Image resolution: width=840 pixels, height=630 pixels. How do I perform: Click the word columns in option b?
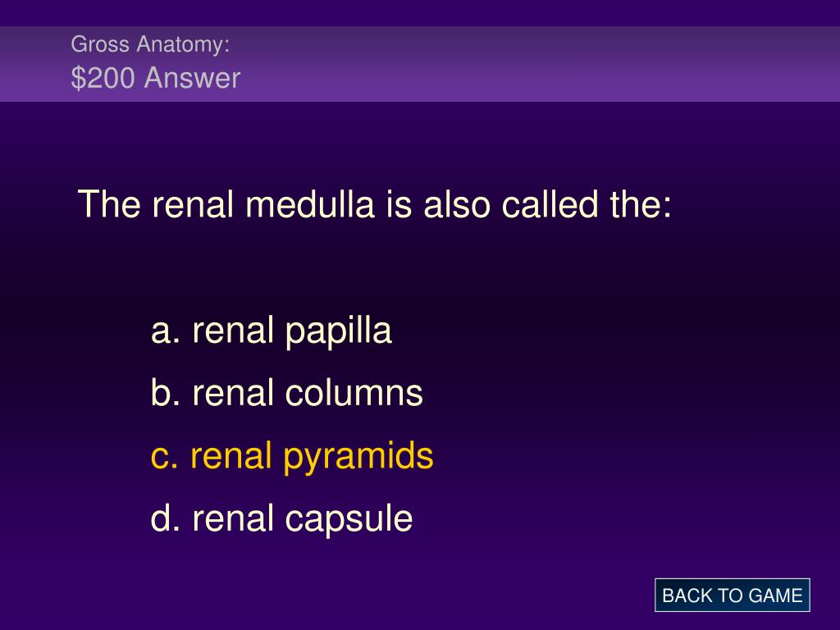354,393
